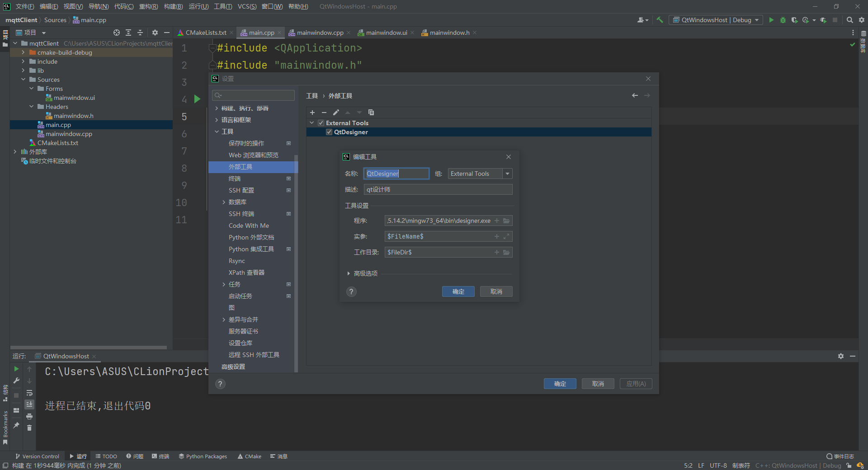
Task: Click 确定 in the settings dialog
Action: coord(560,384)
